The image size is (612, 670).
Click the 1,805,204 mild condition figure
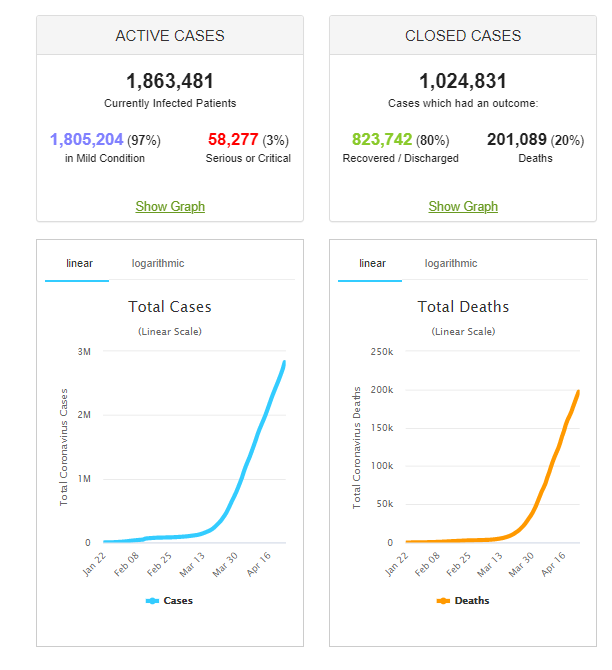pos(85,140)
